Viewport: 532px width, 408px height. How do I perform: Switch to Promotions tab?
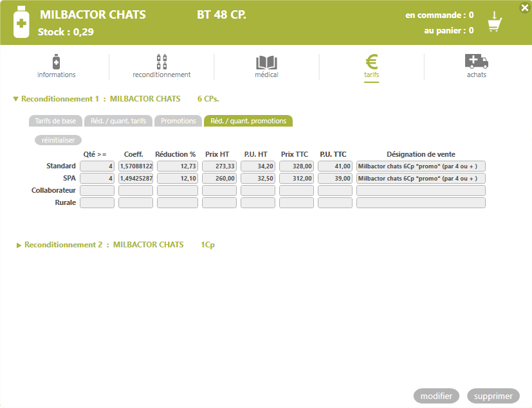click(178, 121)
